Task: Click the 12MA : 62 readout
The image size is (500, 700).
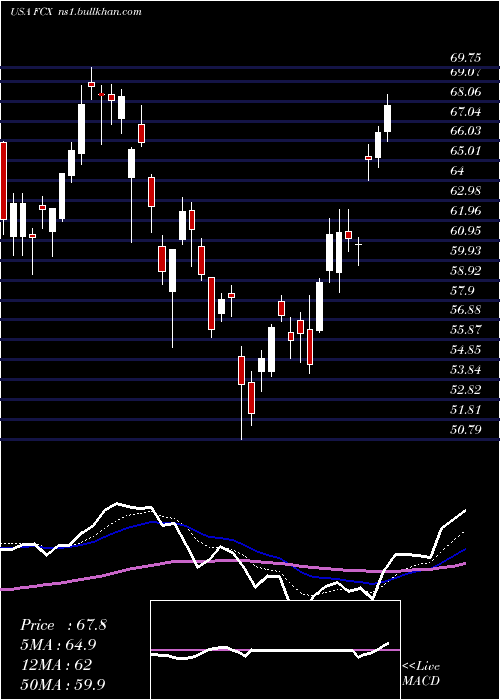Action: click(56, 664)
